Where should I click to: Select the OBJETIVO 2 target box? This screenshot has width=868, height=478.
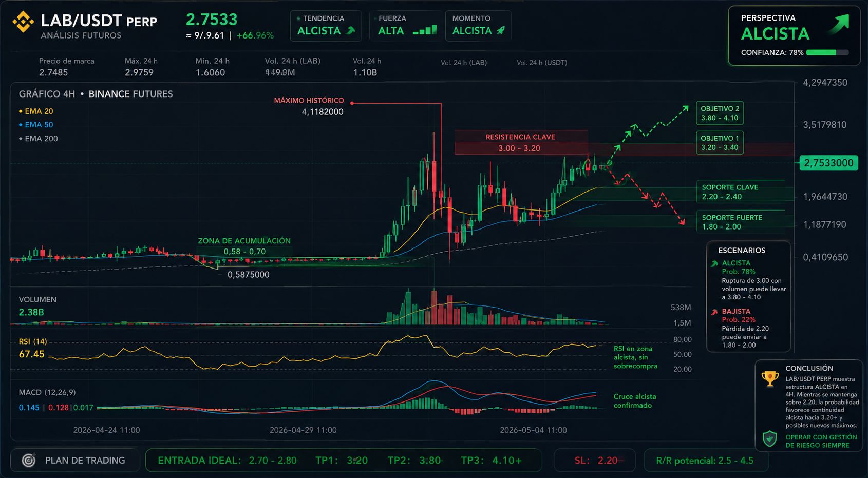click(720, 113)
